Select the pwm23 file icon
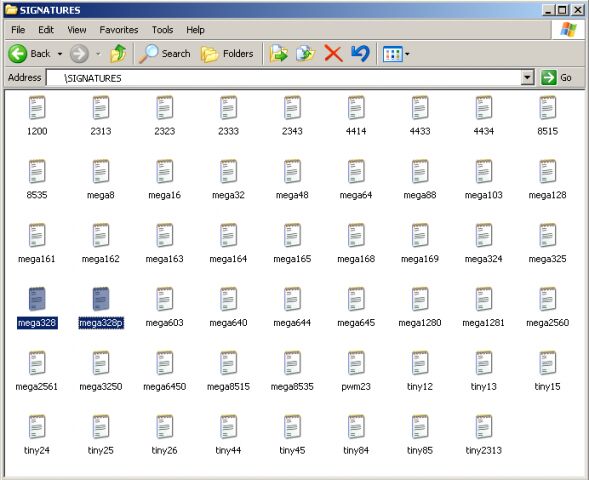Viewport: 589px width, 480px height. 356,363
